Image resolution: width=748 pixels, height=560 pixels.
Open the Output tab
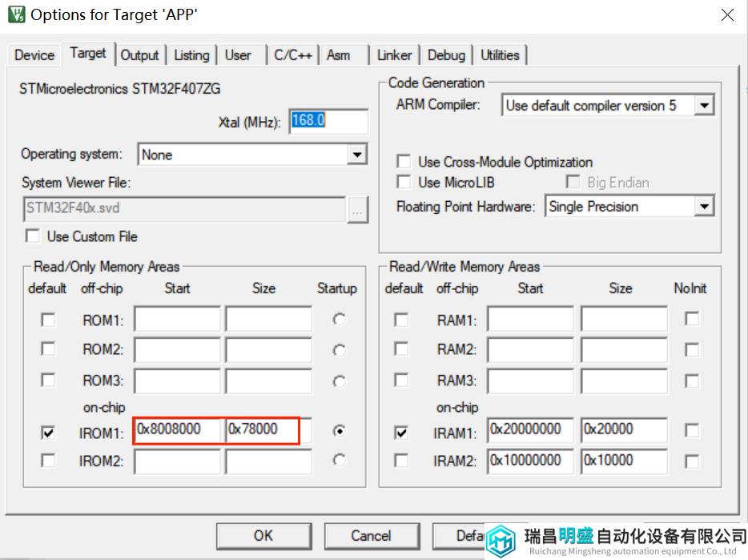tap(139, 55)
